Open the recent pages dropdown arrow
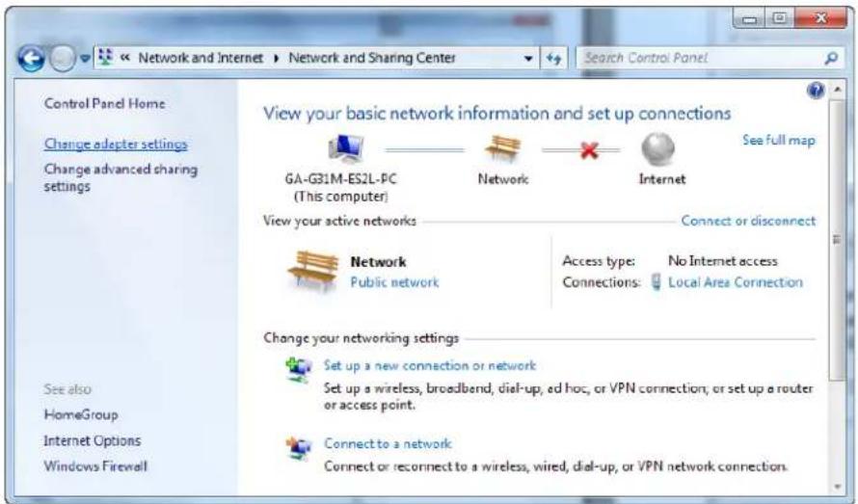 [84, 59]
